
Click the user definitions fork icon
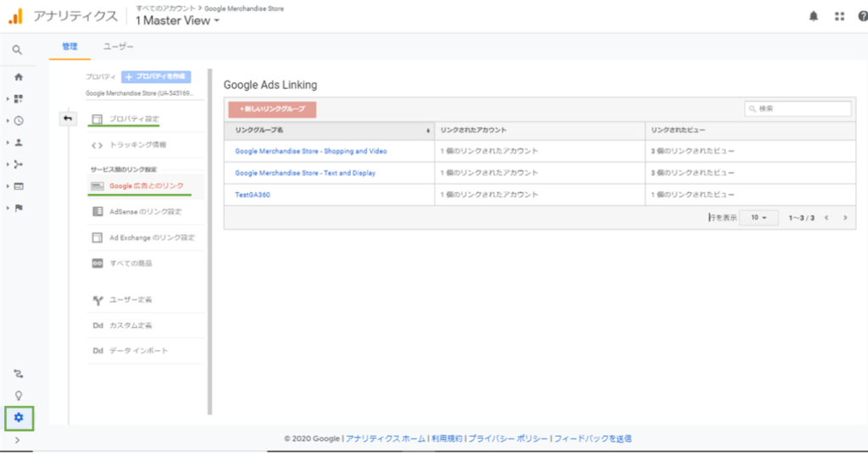tap(97, 301)
